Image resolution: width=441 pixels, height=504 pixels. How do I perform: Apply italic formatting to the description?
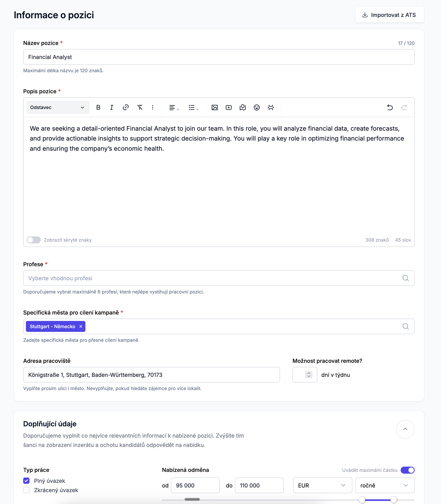pos(112,107)
